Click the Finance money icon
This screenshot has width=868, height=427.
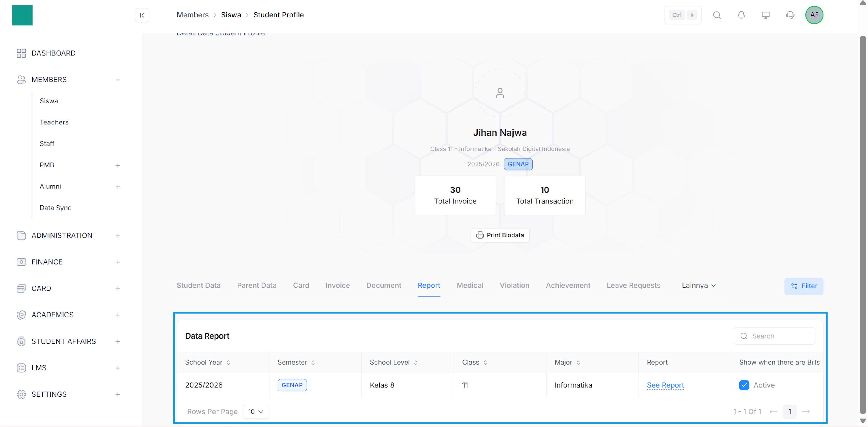coord(21,262)
